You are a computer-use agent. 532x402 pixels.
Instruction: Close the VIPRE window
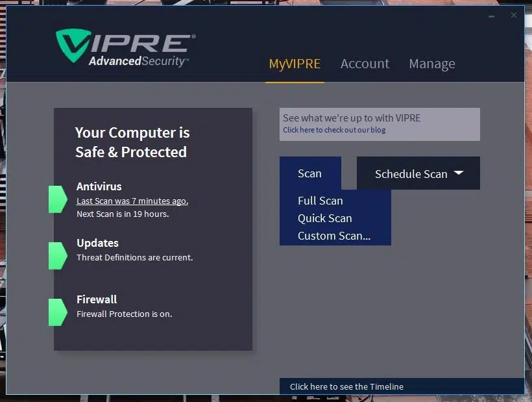(x=514, y=16)
